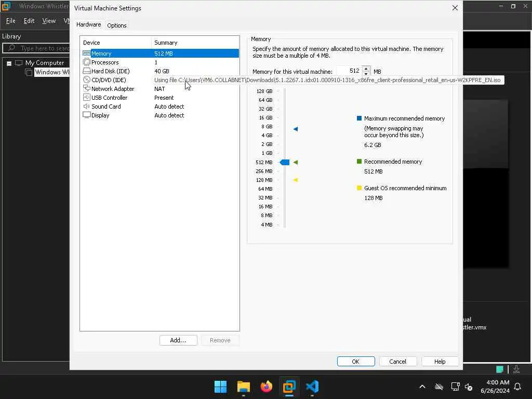The image size is (532, 399).
Task: Click the OK button
Action: 356,362
